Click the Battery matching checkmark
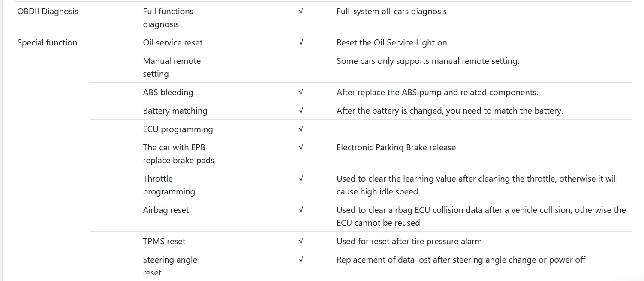This screenshot has width=644, height=281. 301,111
